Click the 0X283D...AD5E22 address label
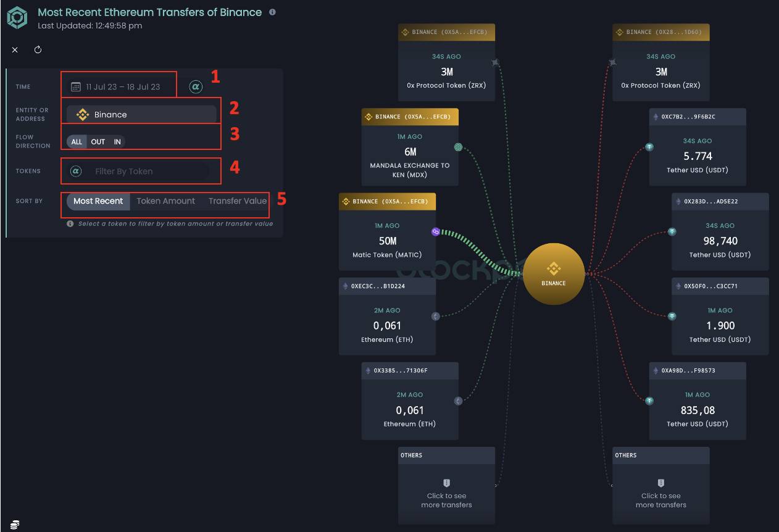 pyautogui.click(x=711, y=201)
